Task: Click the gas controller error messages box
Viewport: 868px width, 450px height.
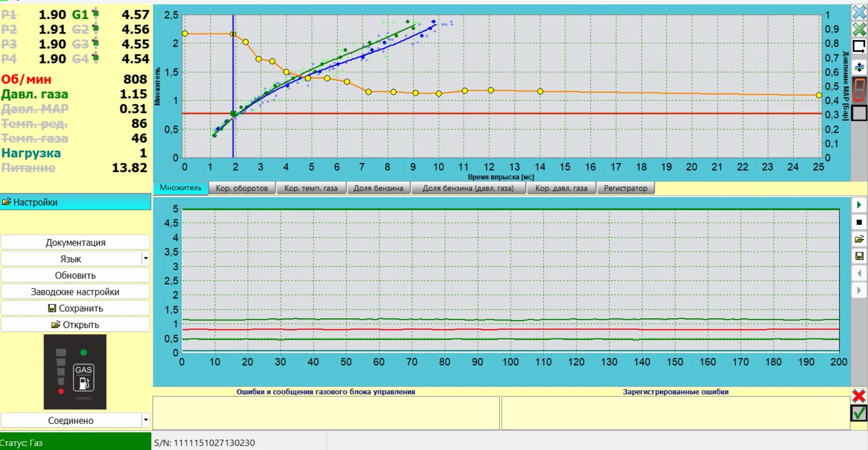Action: click(x=326, y=413)
